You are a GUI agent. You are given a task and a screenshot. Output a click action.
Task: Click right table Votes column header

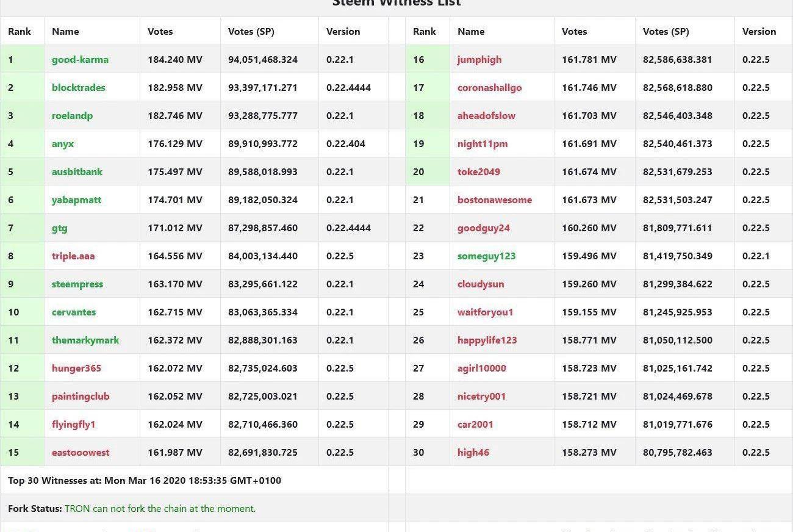pyautogui.click(x=575, y=32)
